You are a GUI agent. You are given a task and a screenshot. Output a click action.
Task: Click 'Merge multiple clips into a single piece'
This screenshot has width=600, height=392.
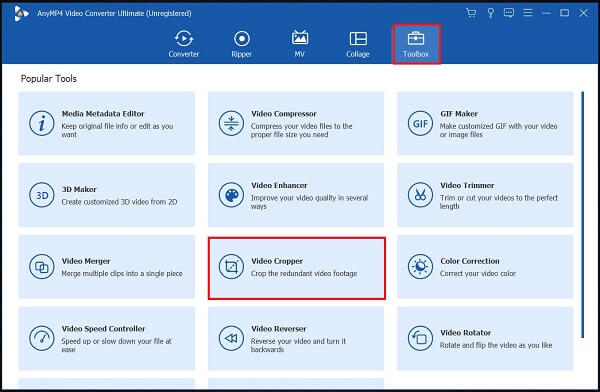[x=122, y=273]
